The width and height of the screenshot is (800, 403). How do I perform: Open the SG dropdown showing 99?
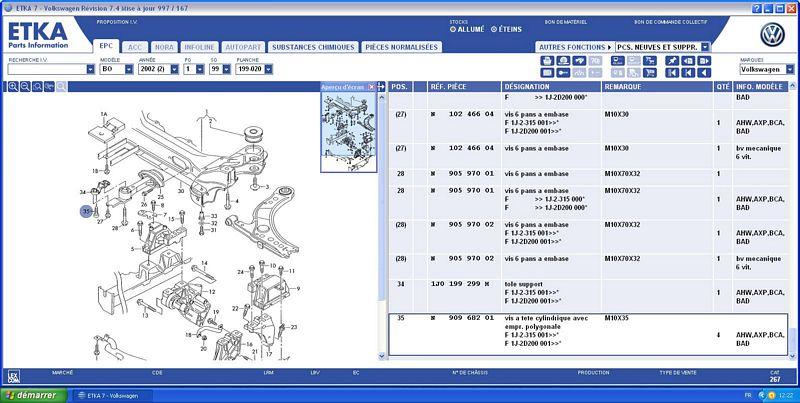click(x=227, y=69)
